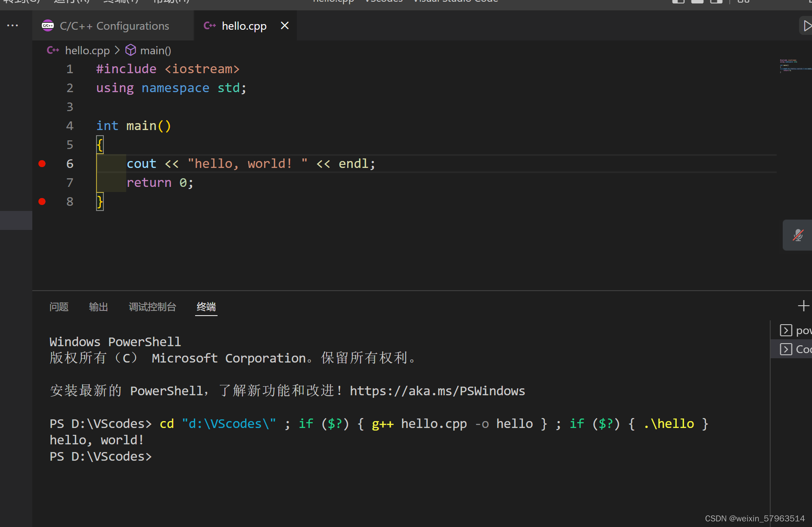Click the 'Windows PowerShell' terminal header text
The image size is (812, 527).
coord(115,342)
